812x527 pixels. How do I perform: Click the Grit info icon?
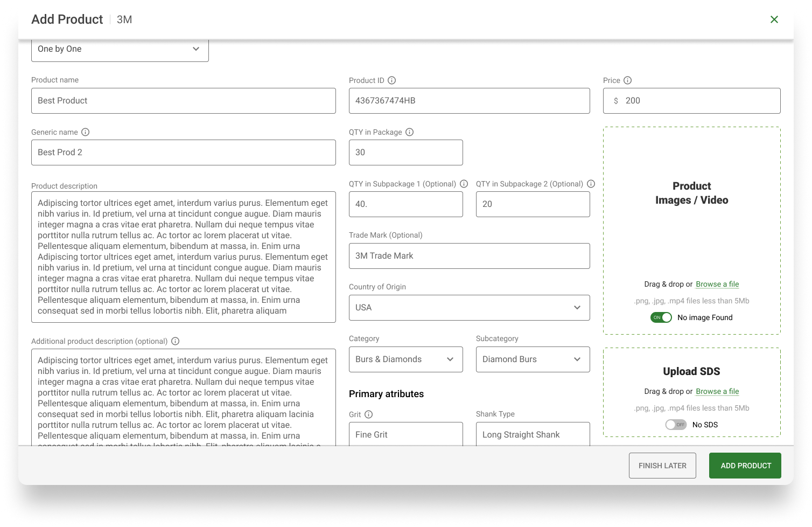coord(369,414)
